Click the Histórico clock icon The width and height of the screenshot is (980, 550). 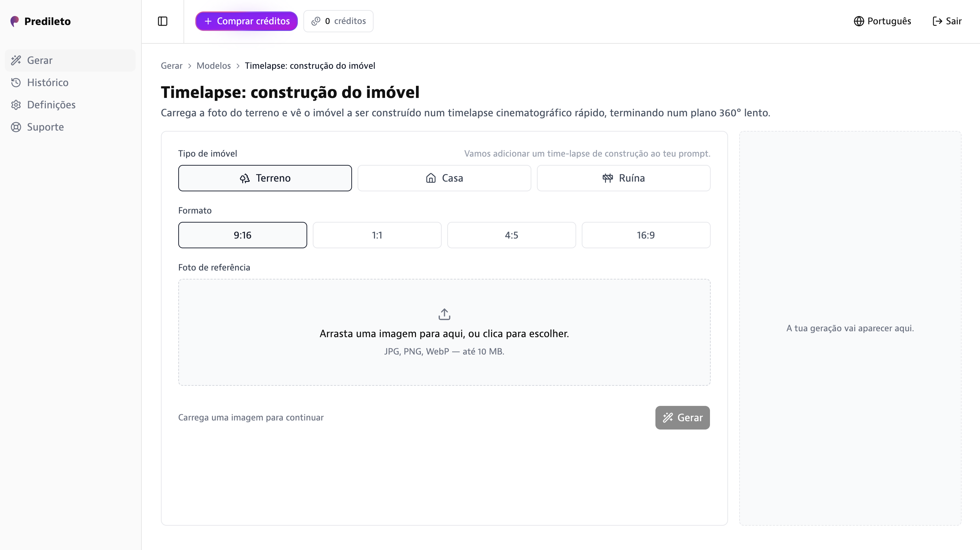tap(16, 83)
